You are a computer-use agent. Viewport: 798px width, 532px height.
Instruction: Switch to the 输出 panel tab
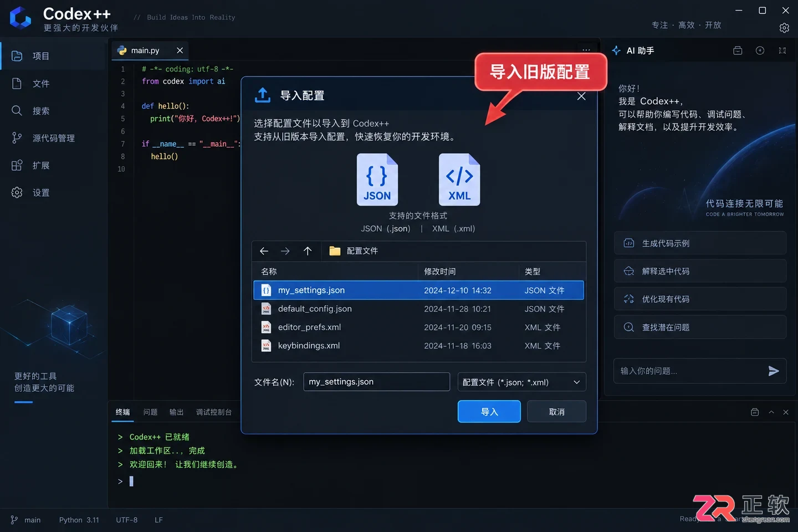point(176,412)
